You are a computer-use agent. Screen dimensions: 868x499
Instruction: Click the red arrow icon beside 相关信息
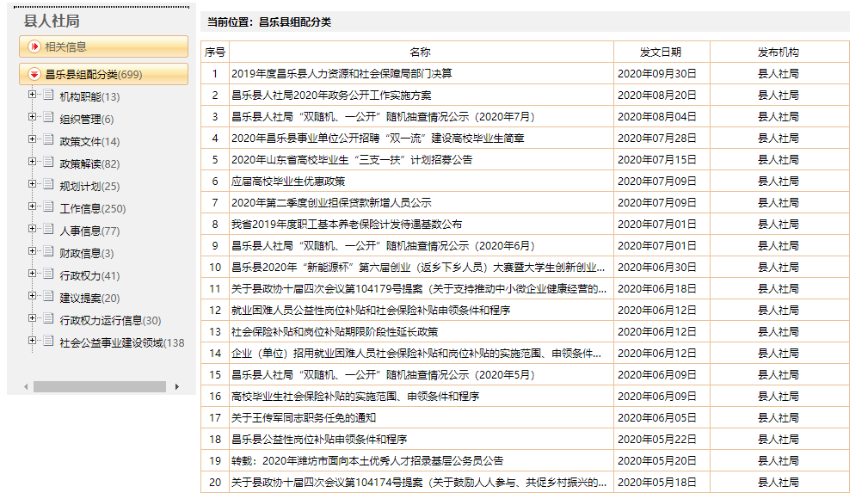pos(34,46)
